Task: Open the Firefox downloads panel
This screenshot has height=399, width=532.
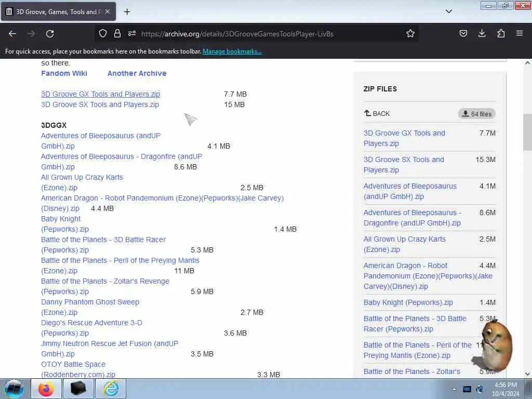Action: [482, 33]
